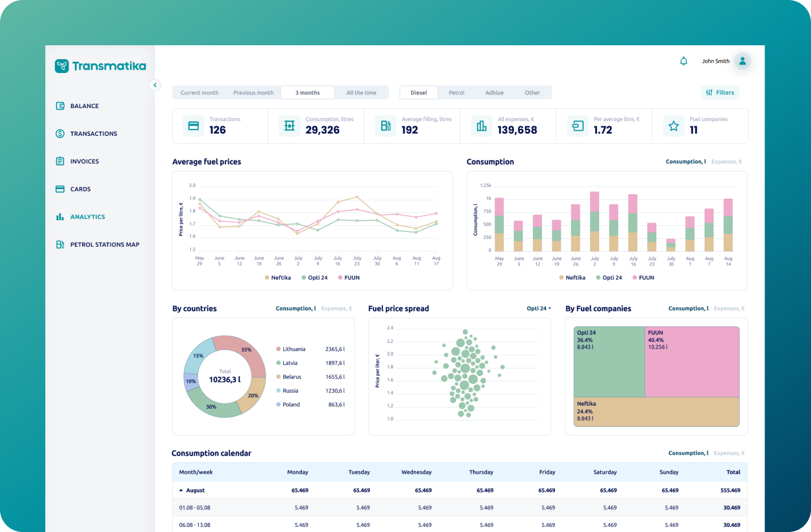Switch By countries to Expenses, €

(x=336, y=308)
